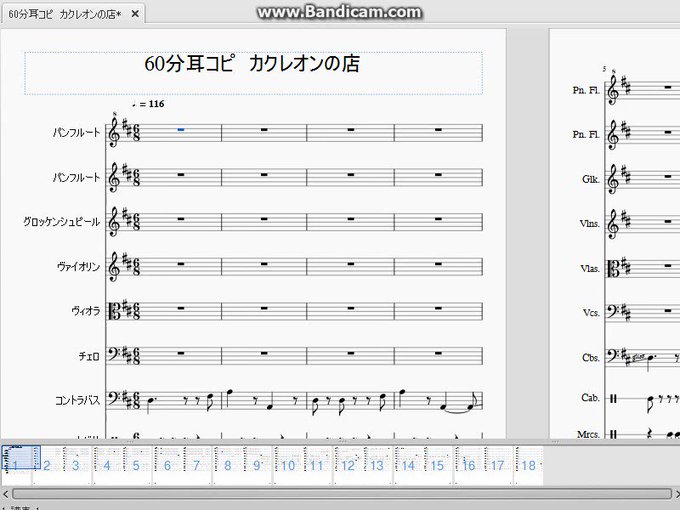This screenshot has height=510, width=680.
Task: Jump to page 13 in the navigator
Action: (378, 466)
